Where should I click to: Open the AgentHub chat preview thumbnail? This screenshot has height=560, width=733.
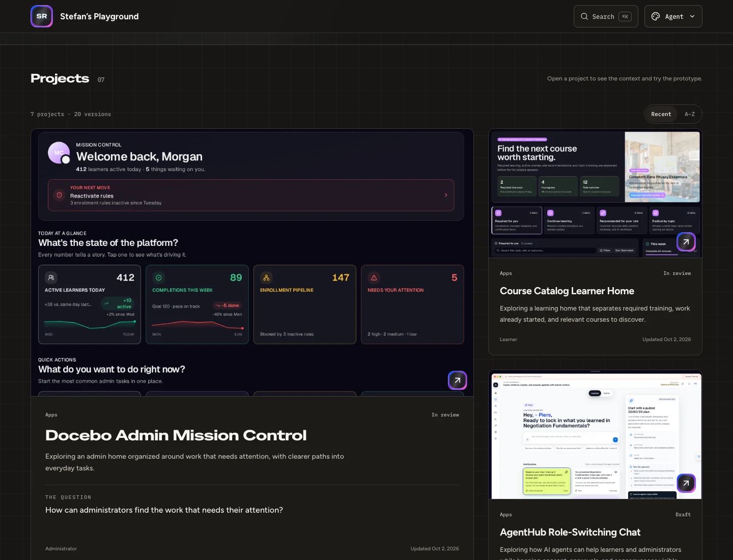596,436
